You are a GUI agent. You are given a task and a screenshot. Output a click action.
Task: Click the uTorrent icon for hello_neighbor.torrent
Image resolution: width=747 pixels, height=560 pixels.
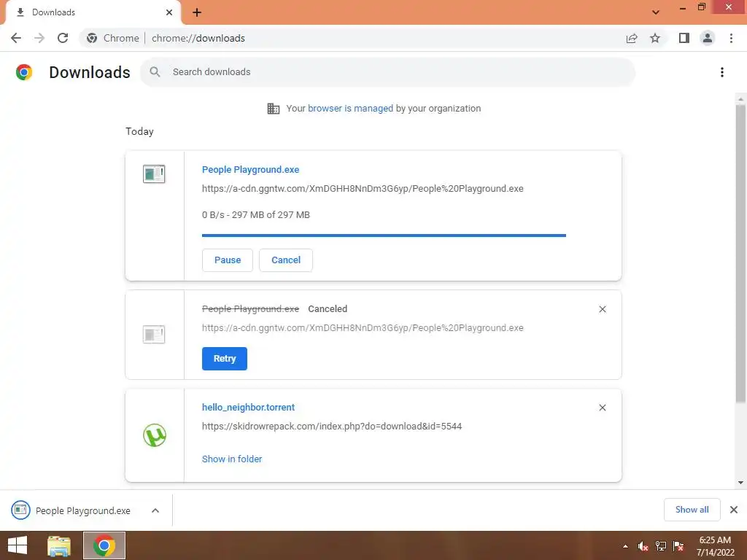(x=155, y=435)
